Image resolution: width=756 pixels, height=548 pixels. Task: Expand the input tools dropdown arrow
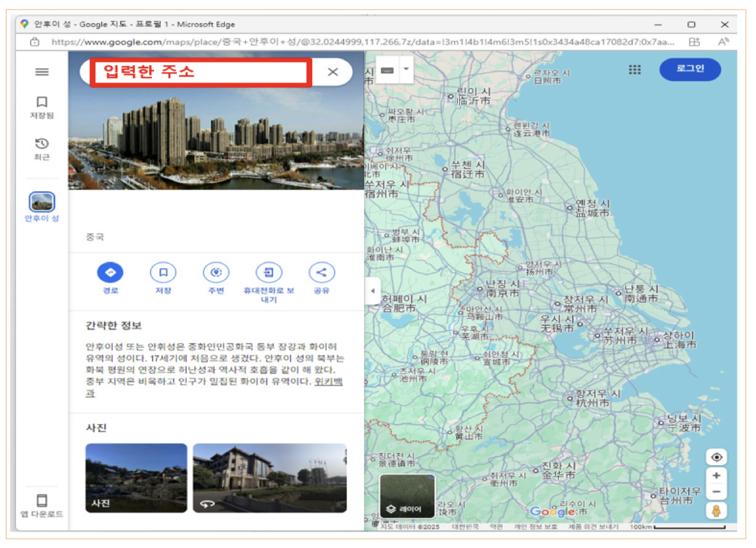pos(407,70)
